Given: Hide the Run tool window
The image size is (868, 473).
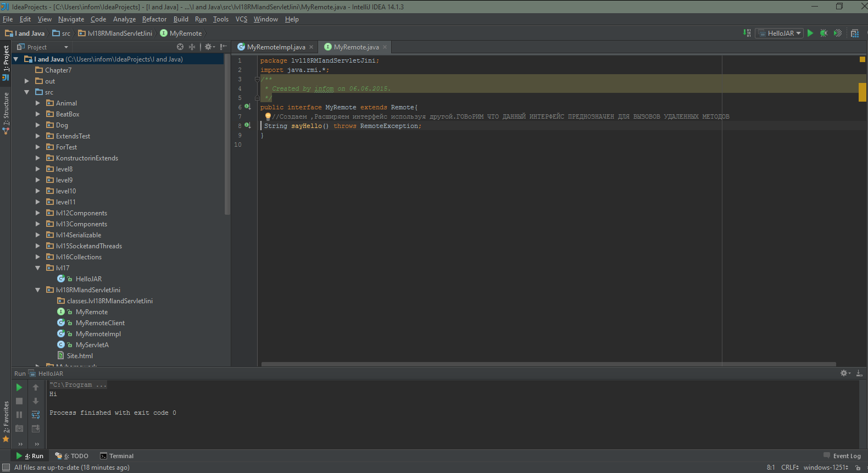Looking at the screenshot, I should 859,373.
